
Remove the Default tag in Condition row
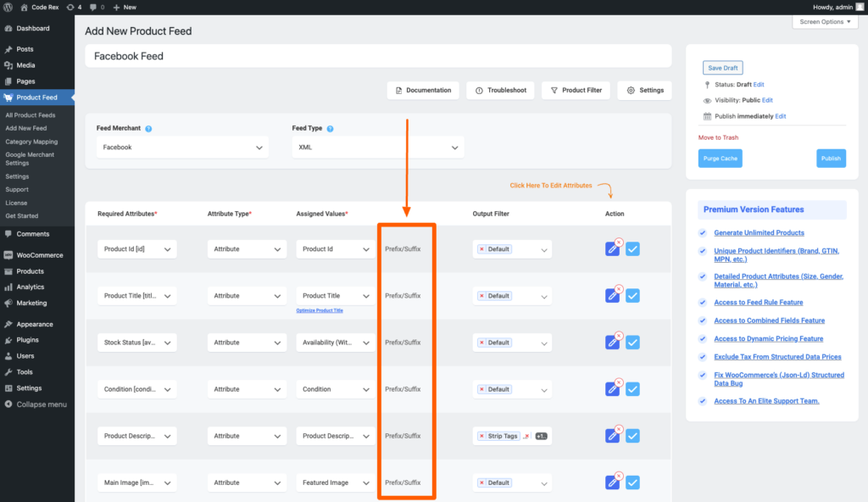[481, 389]
